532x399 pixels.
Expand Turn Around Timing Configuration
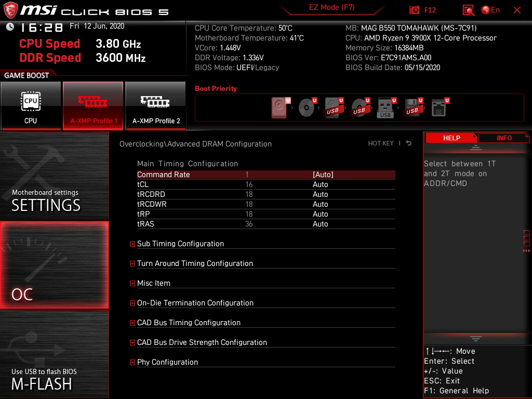click(x=195, y=263)
